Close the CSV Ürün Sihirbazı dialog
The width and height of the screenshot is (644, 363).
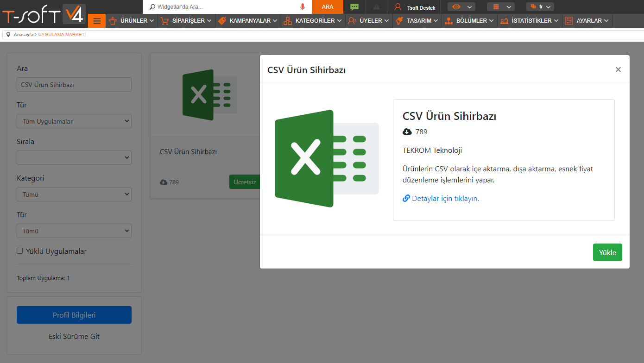click(618, 69)
